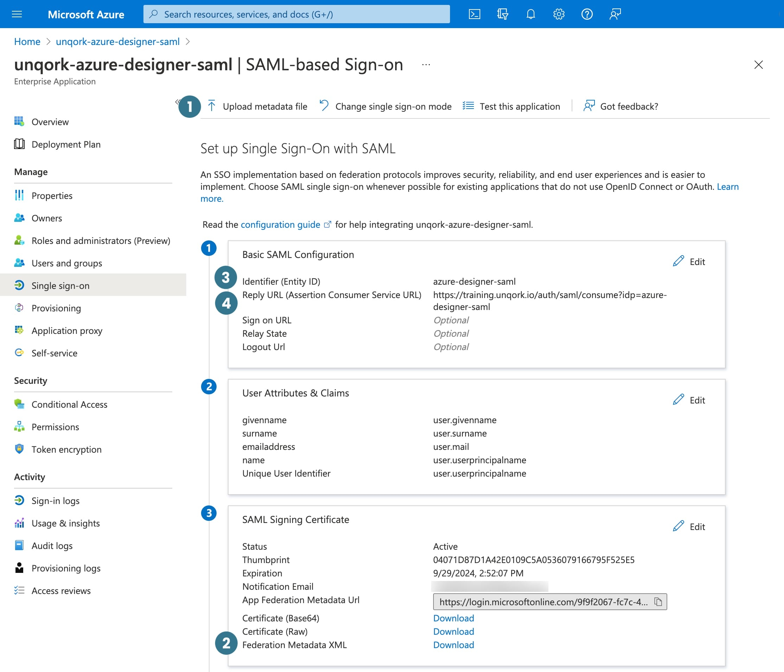This screenshot has width=784, height=672.
Task: Click the Expiration date 9/29/2024 value
Action: pos(478,573)
